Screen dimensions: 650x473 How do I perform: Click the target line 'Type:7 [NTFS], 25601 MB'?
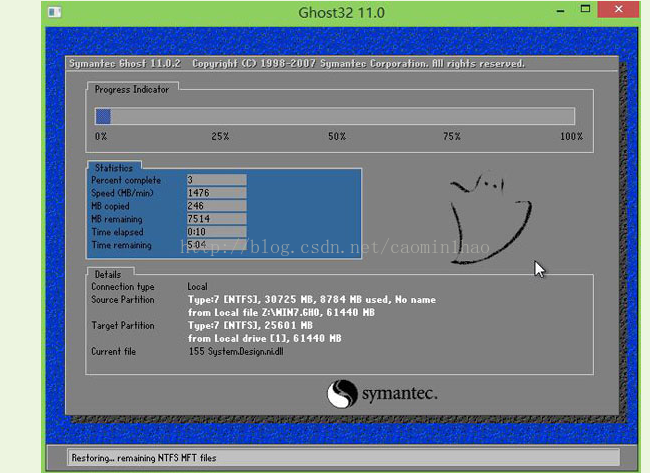click(250, 325)
